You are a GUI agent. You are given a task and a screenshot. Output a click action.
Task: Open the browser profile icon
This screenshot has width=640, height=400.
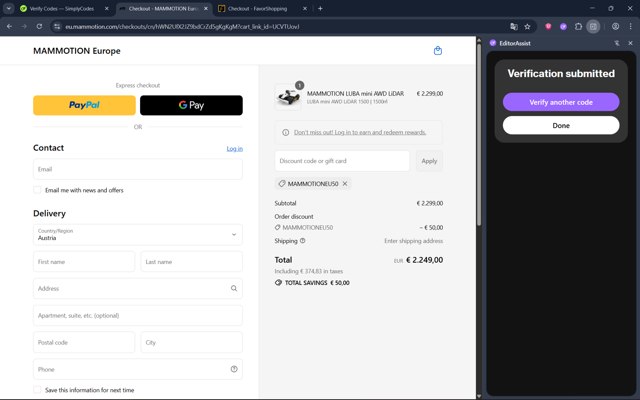click(616, 27)
